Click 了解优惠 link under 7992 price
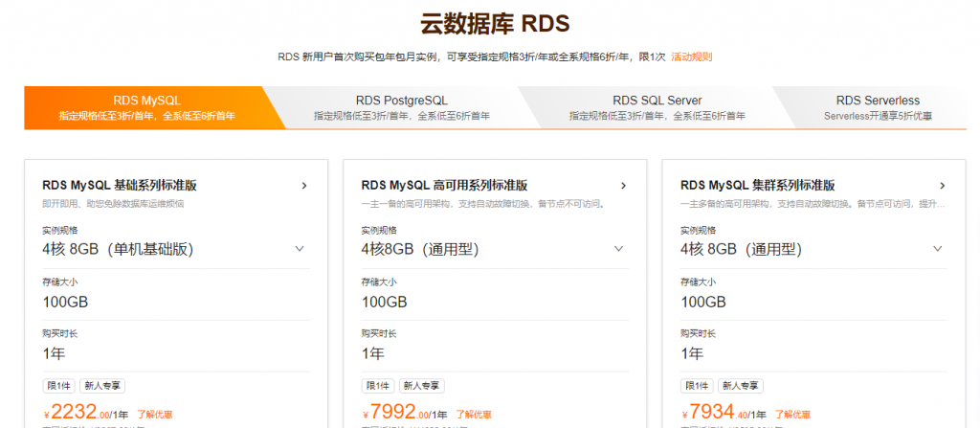This screenshot has width=980, height=428. [474, 415]
